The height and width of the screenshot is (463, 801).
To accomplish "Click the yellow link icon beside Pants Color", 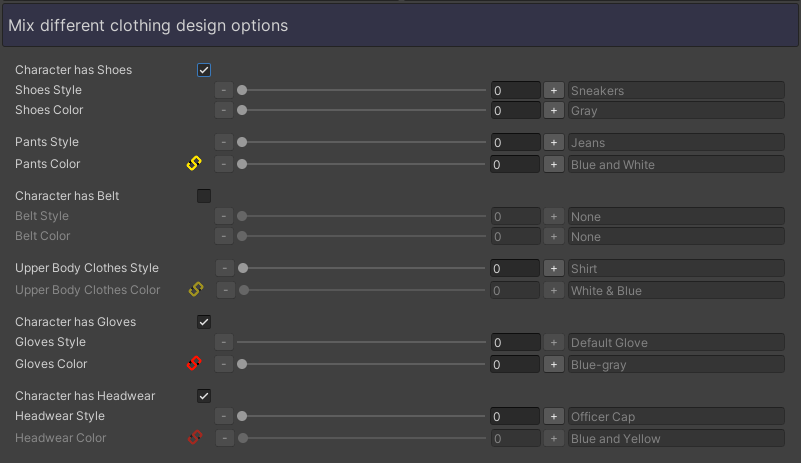I will (x=195, y=164).
